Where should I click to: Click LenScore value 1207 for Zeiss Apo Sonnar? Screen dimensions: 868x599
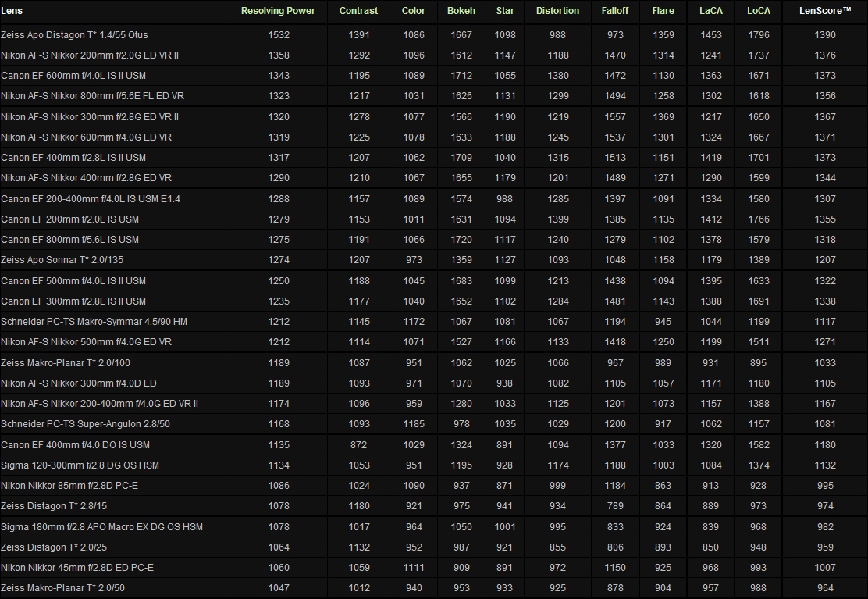[825, 260]
